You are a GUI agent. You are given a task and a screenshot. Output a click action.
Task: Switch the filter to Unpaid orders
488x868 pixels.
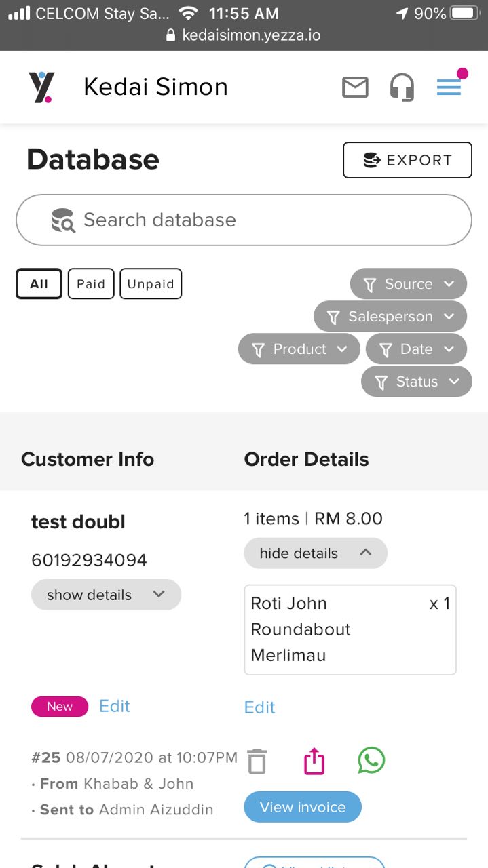[x=151, y=283]
